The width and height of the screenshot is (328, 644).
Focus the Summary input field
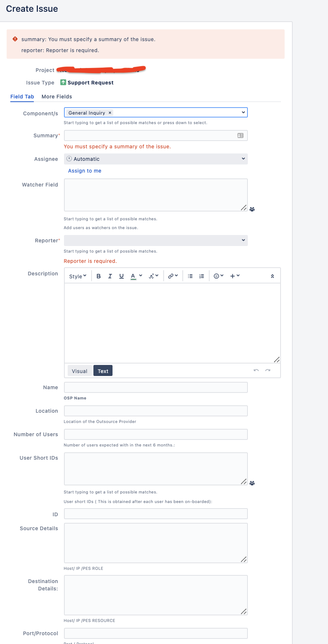[x=156, y=135]
